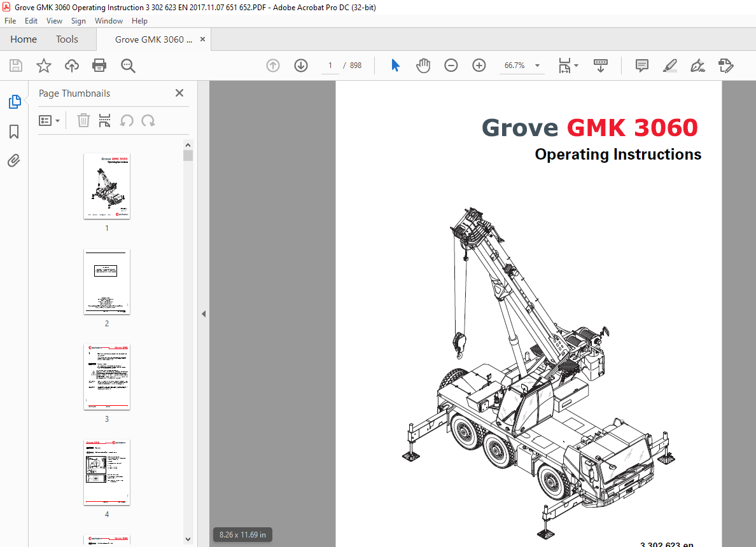
Task: Rotate page counterclockwise
Action: pyautogui.click(x=127, y=120)
